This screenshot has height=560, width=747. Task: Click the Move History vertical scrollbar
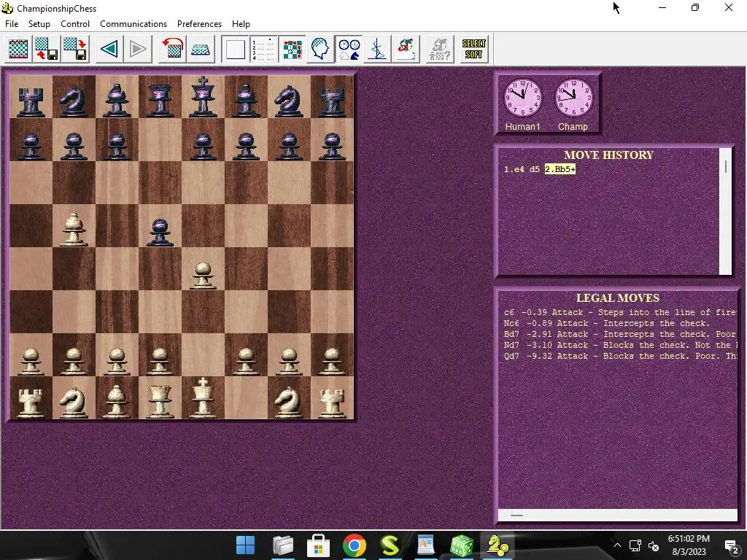[x=726, y=211]
